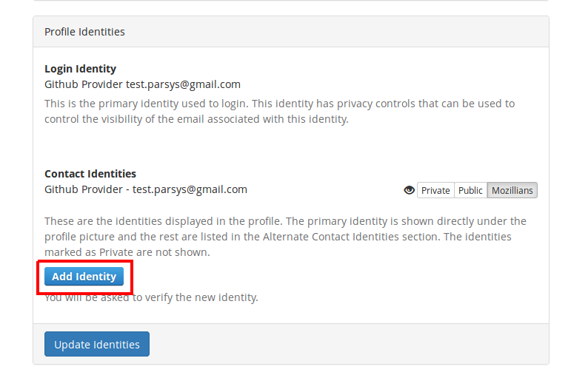Click empty footer area beside Update Identities
This screenshot has width=588, height=378.
[x=349, y=344]
